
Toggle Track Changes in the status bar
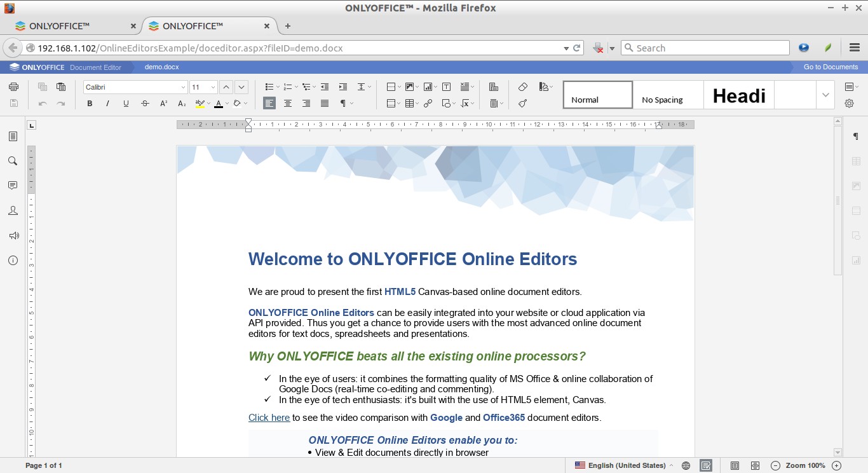[x=706, y=465]
